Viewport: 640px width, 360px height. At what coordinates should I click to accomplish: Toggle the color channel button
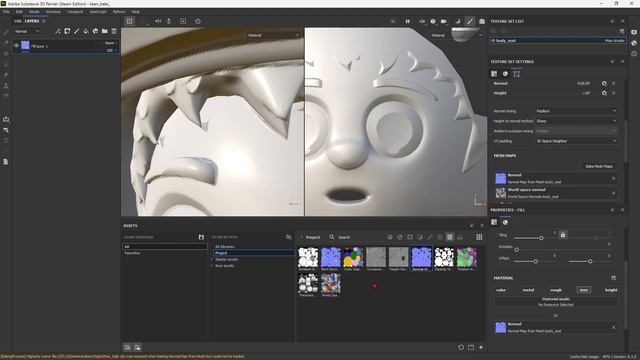tap(501, 290)
